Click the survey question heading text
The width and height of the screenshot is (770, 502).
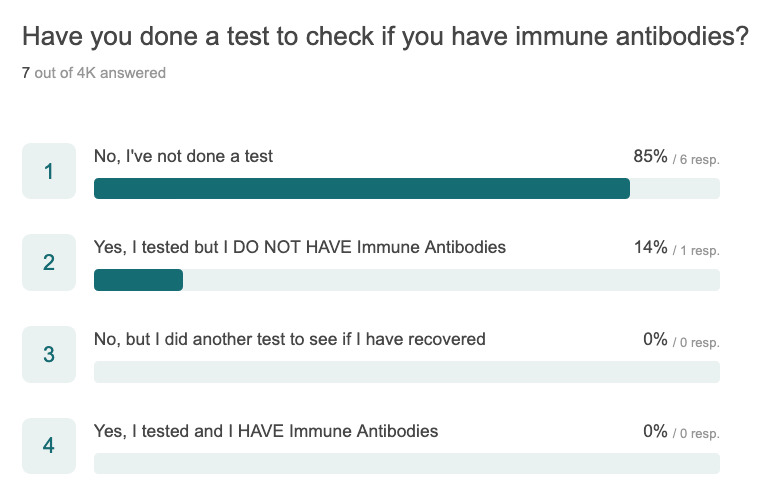385,37
